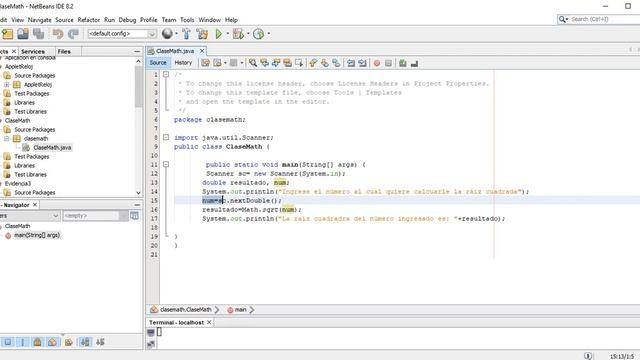Click the Open Project toolbar icon
The height and width of the screenshot is (360, 640).
[x=23, y=34]
